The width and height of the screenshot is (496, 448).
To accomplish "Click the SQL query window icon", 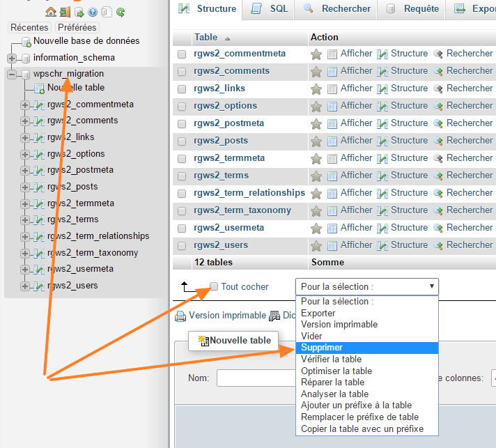I will 79,13.
